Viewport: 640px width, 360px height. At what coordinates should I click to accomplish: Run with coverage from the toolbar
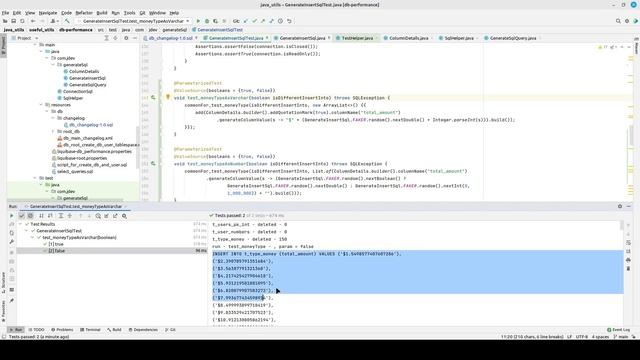215,21
